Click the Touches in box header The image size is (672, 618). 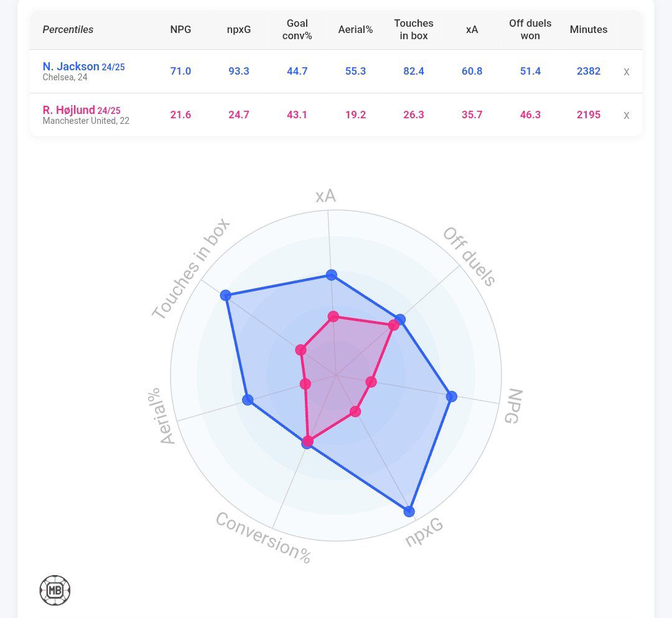click(x=414, y=29)
